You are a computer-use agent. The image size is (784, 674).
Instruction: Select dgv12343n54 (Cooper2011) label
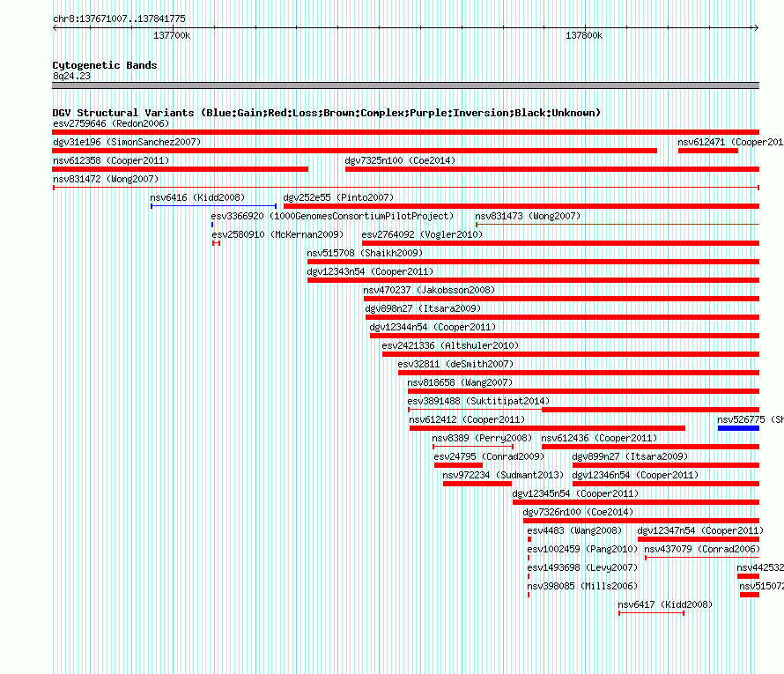point(370,271)
